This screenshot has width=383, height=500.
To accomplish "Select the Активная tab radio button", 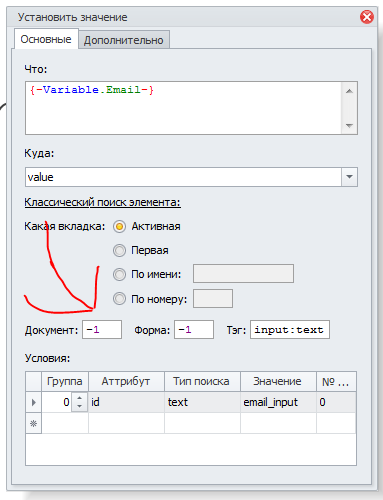I will [x=119, y=227].
